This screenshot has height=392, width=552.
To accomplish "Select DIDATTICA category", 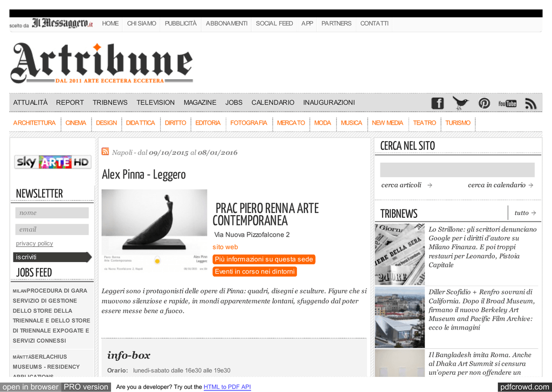I will coord(141,122).
